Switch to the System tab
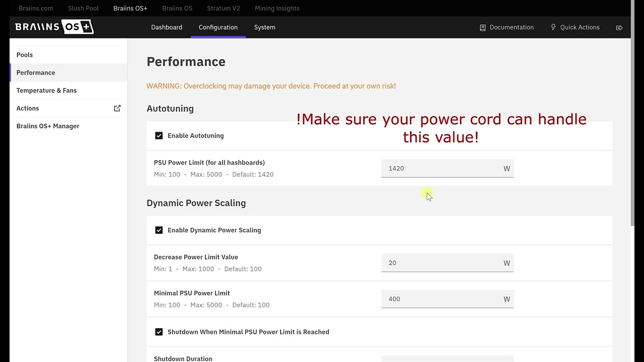 265,27
